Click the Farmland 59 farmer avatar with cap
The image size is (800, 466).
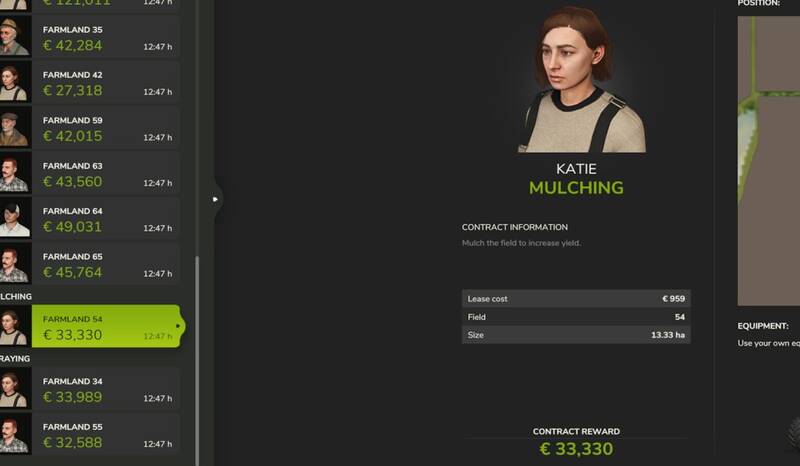tap(15, 128)
